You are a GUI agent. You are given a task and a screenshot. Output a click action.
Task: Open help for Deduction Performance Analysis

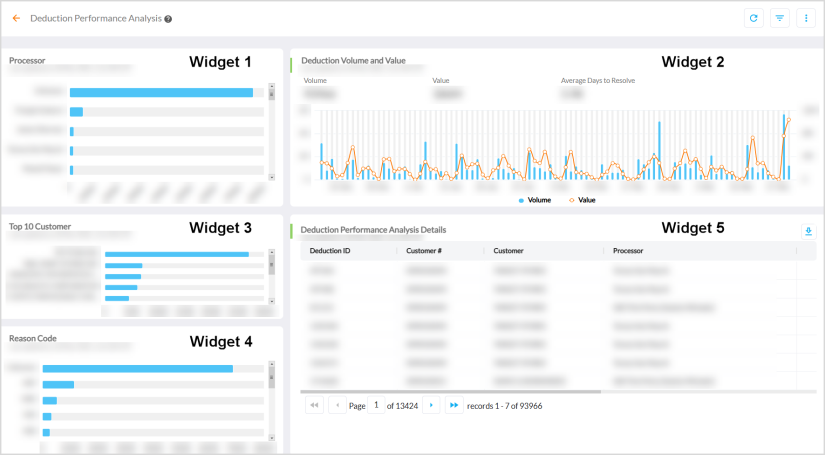pos(168,19)
